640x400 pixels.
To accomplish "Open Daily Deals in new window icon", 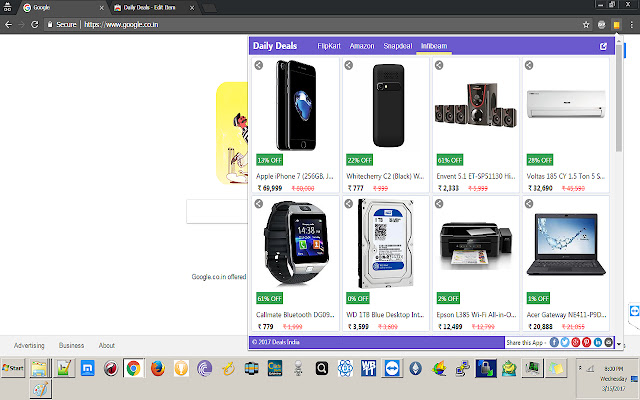I will (603, 46).
